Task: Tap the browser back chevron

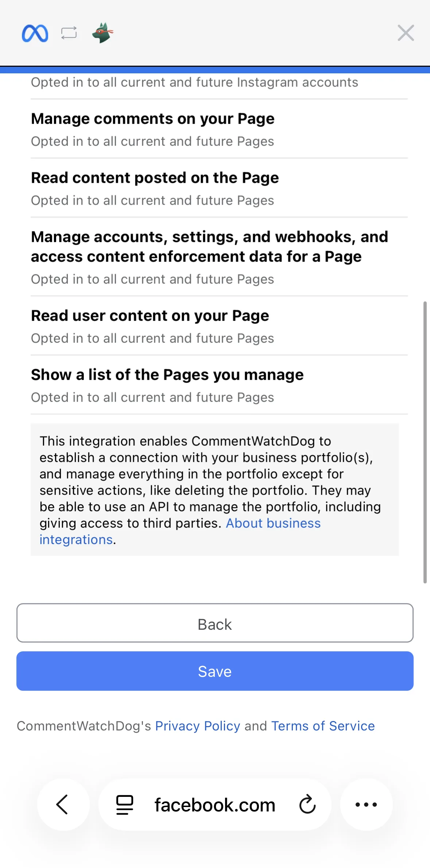Action: click(63, 804)
